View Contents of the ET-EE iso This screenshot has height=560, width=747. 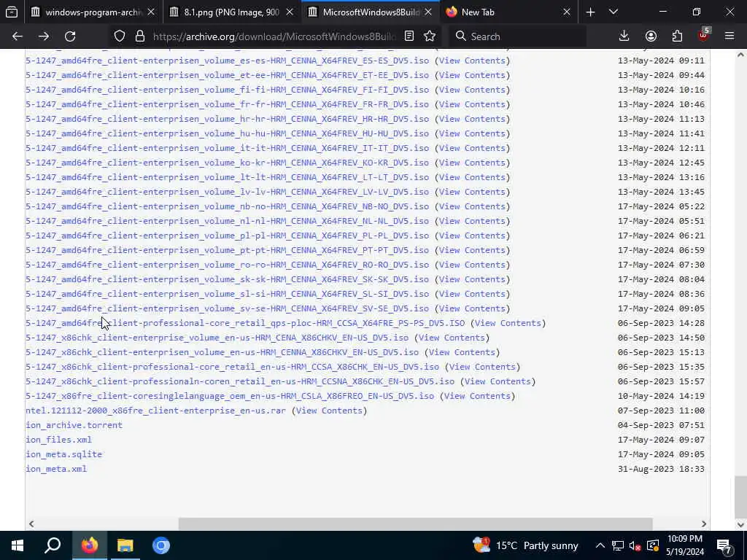pyautogui.click(x=472, y=75)
